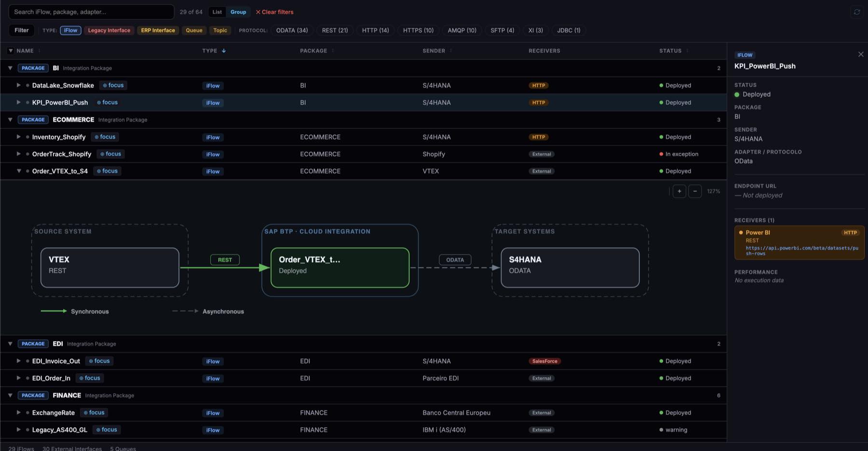868x451 pixels.
Task: Switch to List view
Action: 217,12
